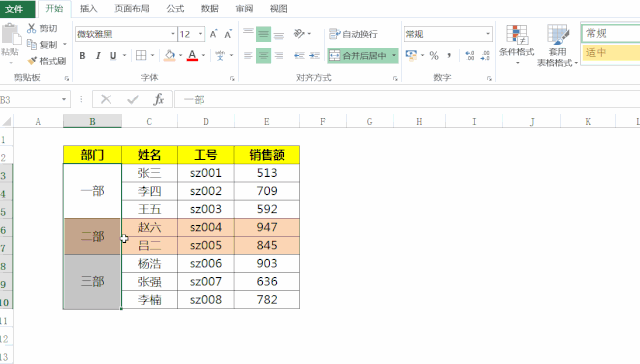The image size is (640, 364).
Task: Increase font size with large A icon
Action: [x=213, y=34]
